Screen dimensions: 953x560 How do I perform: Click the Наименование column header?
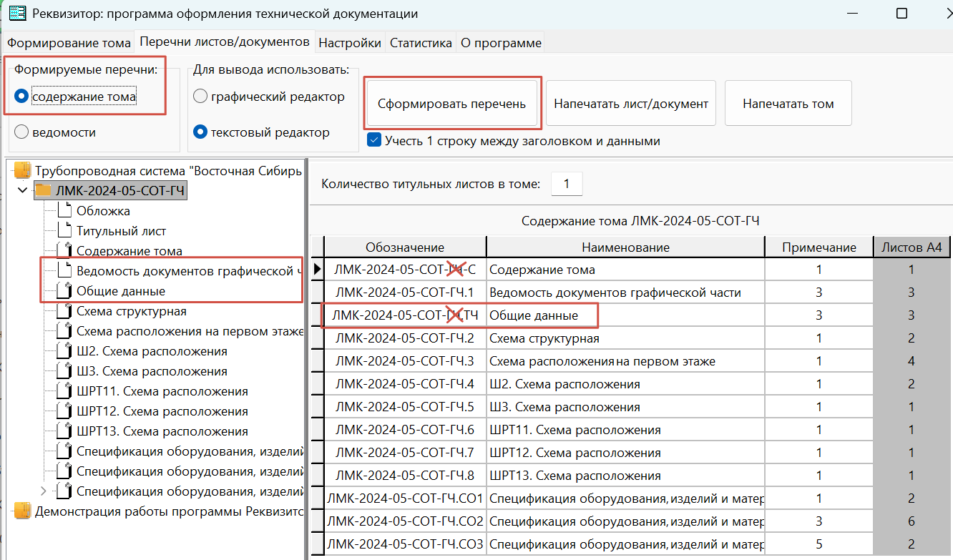point(626,247)
